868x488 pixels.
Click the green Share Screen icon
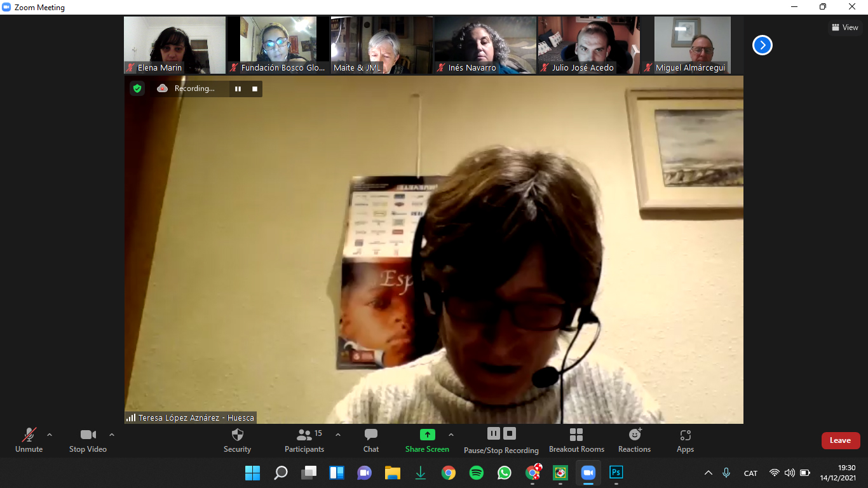(428, 435)
